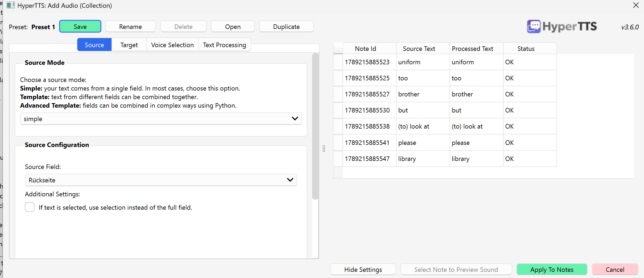
Task: Select note id 1789215885525
Action: (x=370, y=78)
